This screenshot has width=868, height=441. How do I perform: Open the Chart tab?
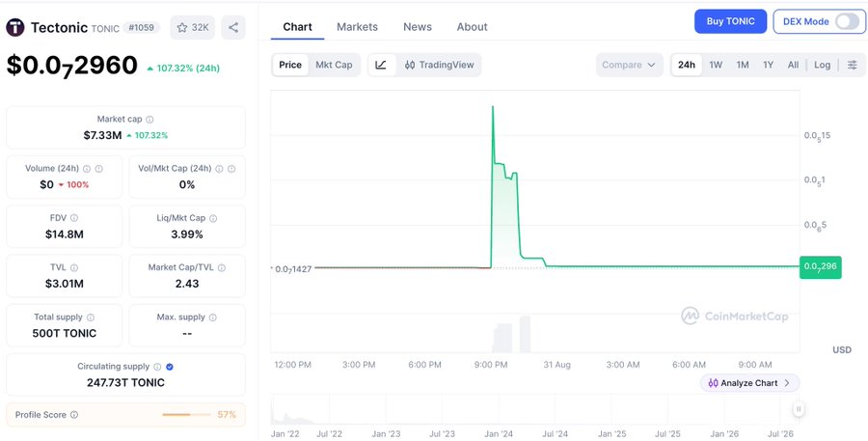pyautogui.click(x=297, y=27)
